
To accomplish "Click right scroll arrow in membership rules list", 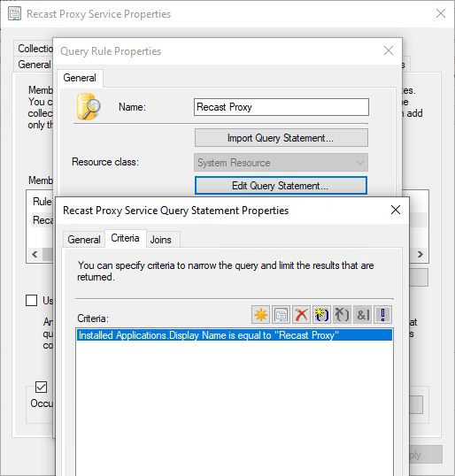I will point(420,254).
